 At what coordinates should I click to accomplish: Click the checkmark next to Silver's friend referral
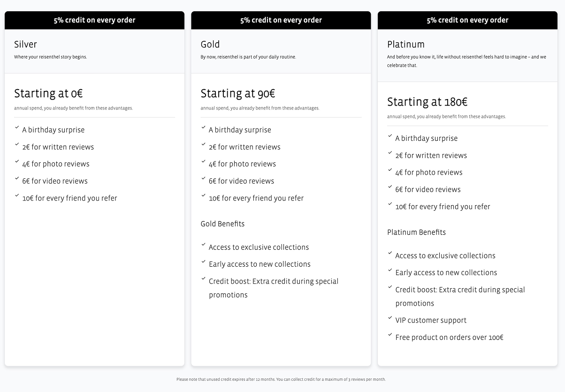[x=17, y=195]
